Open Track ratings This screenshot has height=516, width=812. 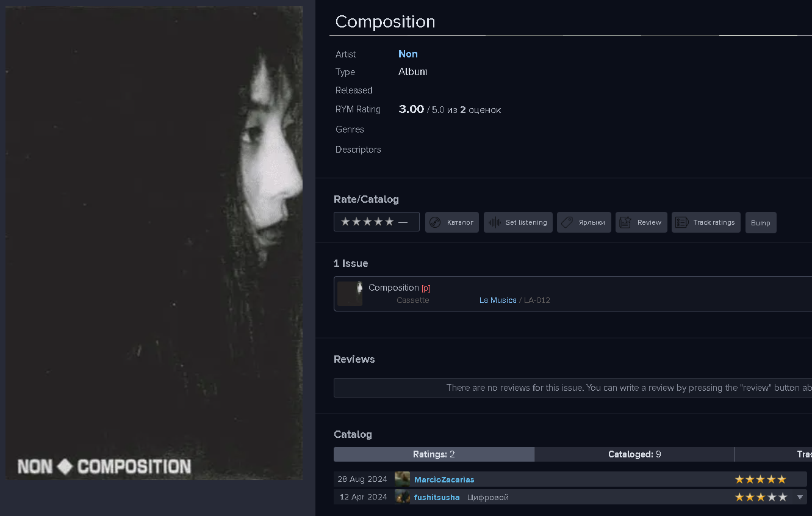pos(706,222)
